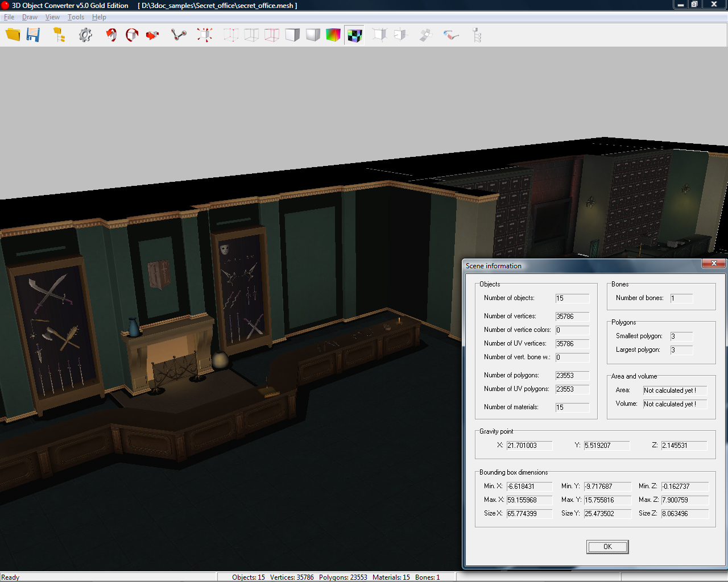The image size is (728, 582).
Task: Click the Gravity point X field
Action: pos(529,446)
